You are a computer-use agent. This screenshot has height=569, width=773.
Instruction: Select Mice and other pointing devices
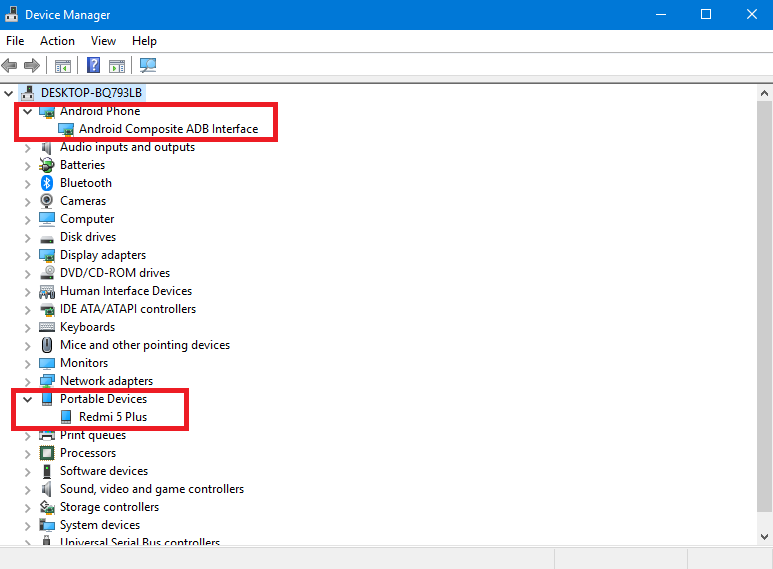144,345
